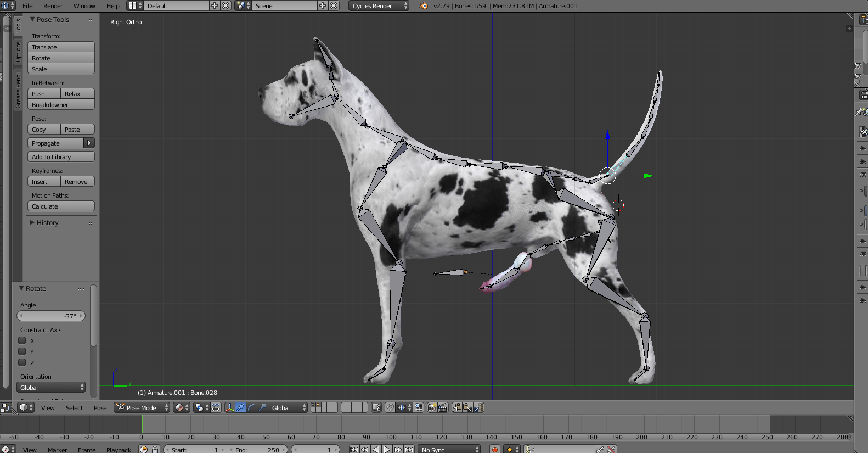
Task: Open the screen layout browse icon
Action: pyautogui.click(x=135, y=6)
